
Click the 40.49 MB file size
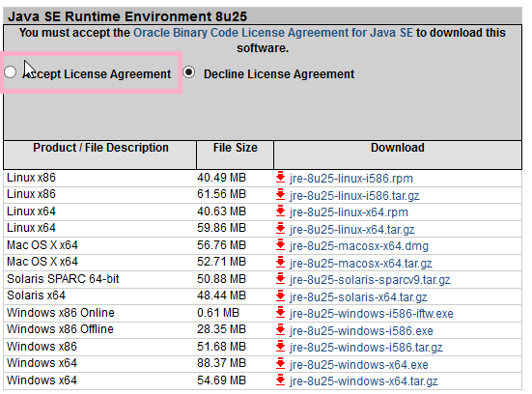[221, 178]
